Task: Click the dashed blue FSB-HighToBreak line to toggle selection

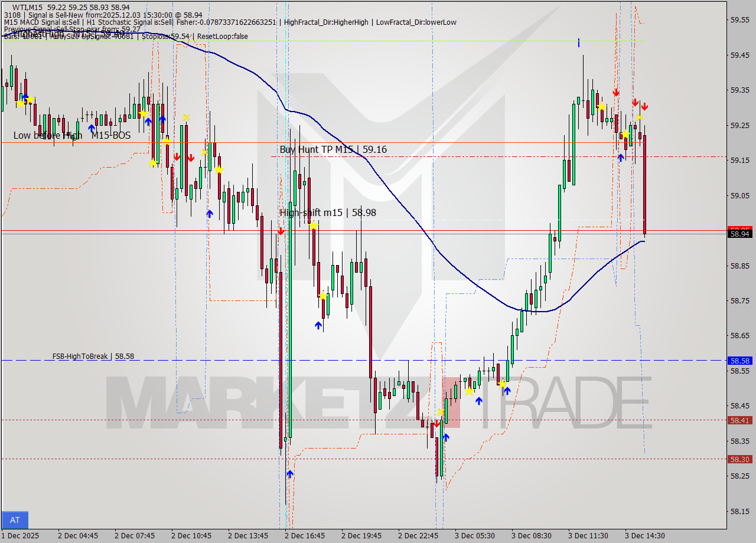Action: [x=236, y=360]
